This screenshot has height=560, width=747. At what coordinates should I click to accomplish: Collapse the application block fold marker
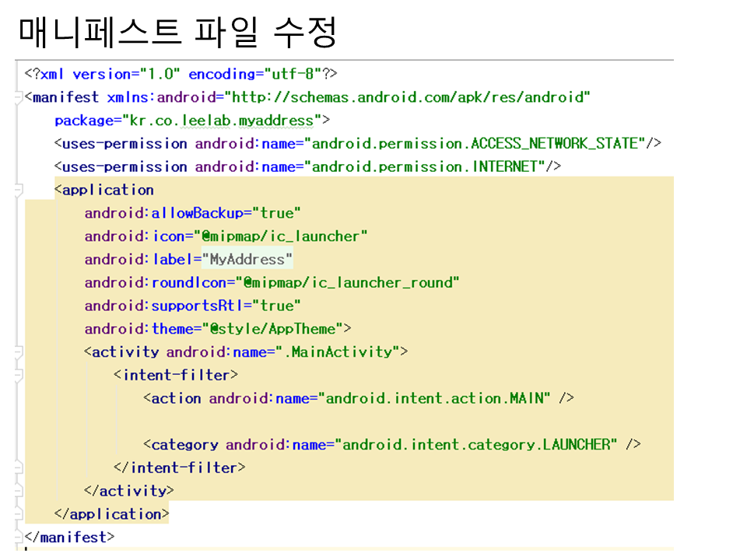18,191
